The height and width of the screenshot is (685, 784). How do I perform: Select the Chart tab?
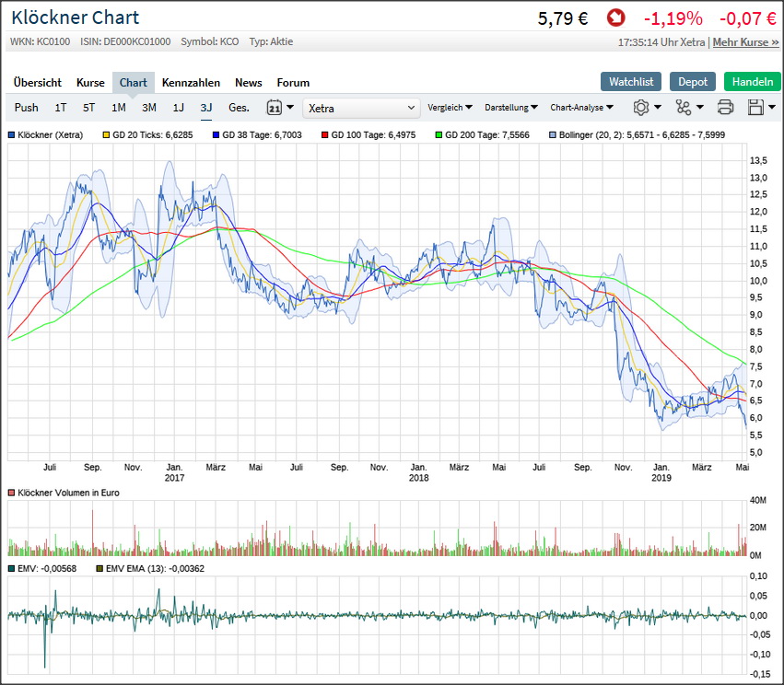click(x=133, y=83)
